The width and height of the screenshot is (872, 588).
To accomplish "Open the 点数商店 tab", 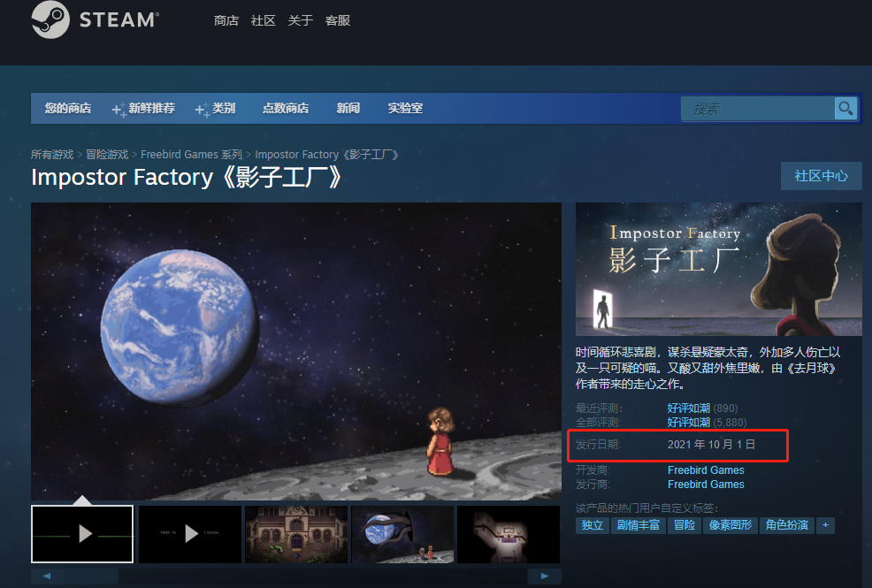I will pos(286,108).
